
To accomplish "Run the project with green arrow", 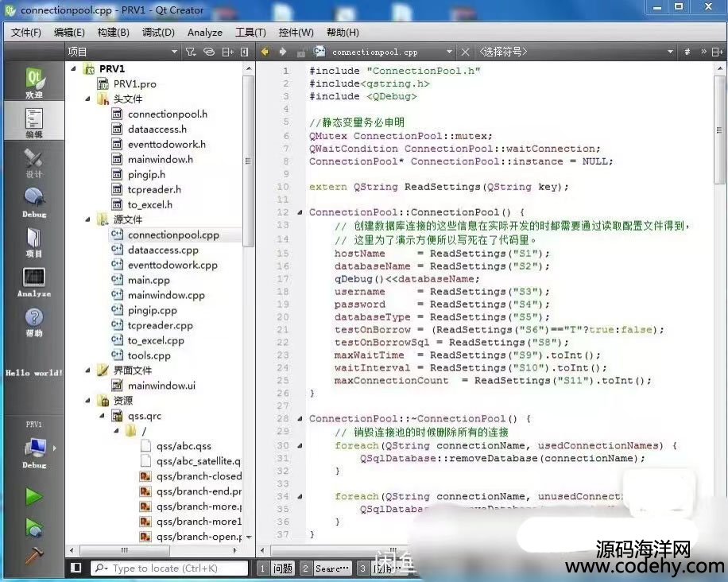I will tap(34, 497).
